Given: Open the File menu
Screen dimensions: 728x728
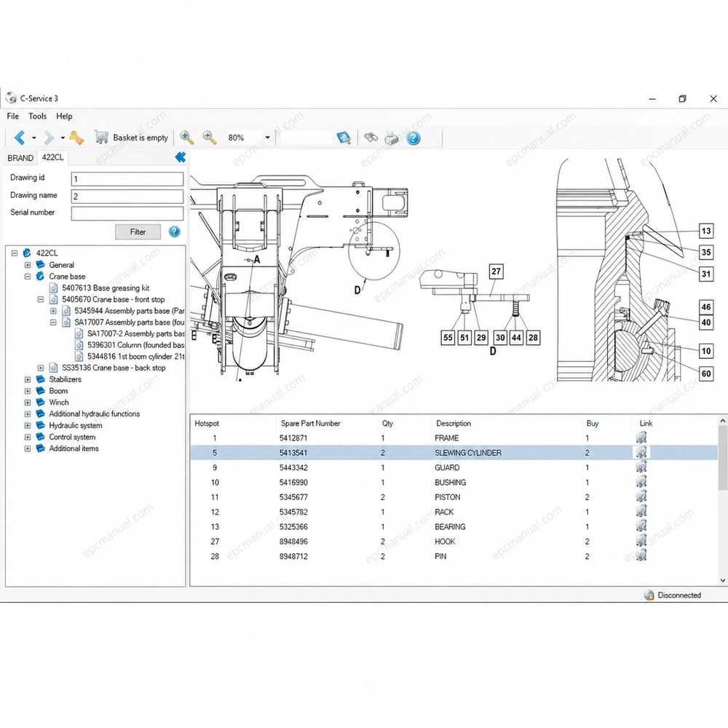Looking at the screenshot, I should click(13, 116).
